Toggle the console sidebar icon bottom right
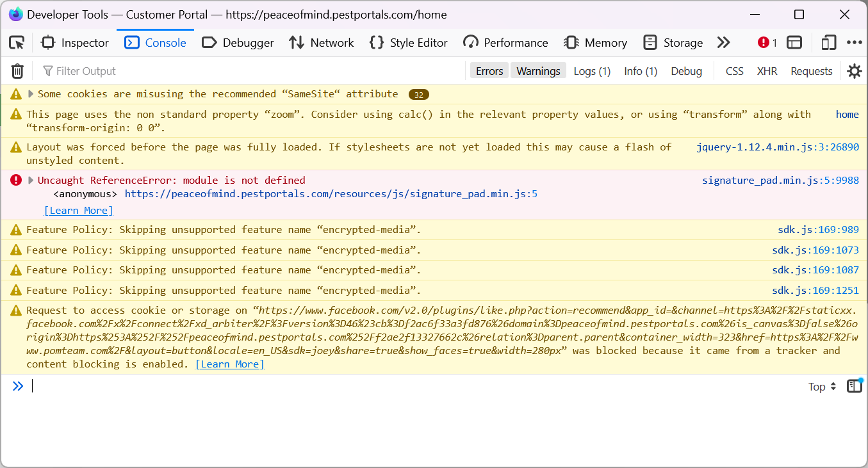 click(855, 385)
